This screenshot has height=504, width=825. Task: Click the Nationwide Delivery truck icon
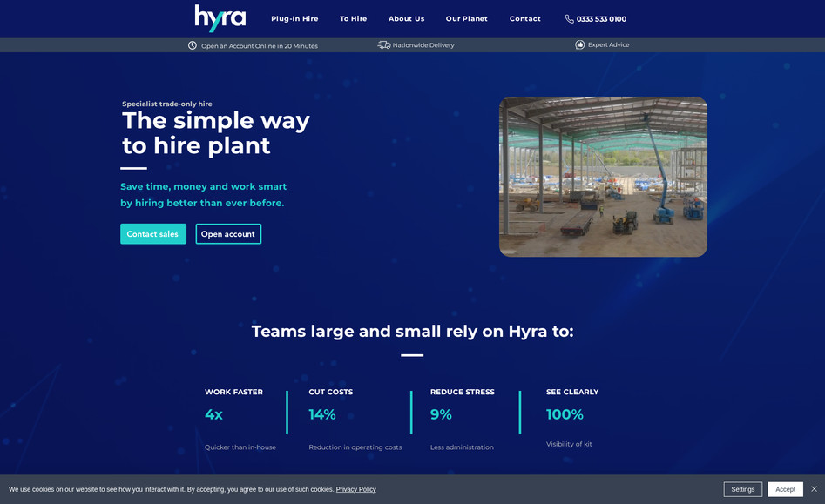382,44
